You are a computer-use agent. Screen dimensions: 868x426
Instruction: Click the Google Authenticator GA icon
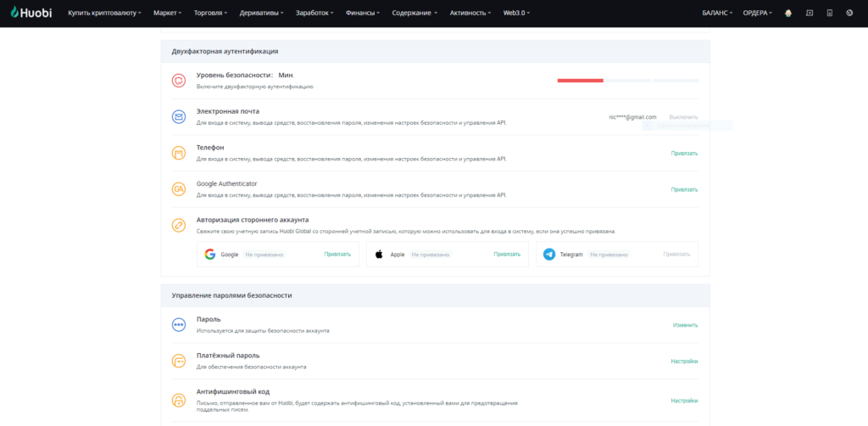(179, 189)
